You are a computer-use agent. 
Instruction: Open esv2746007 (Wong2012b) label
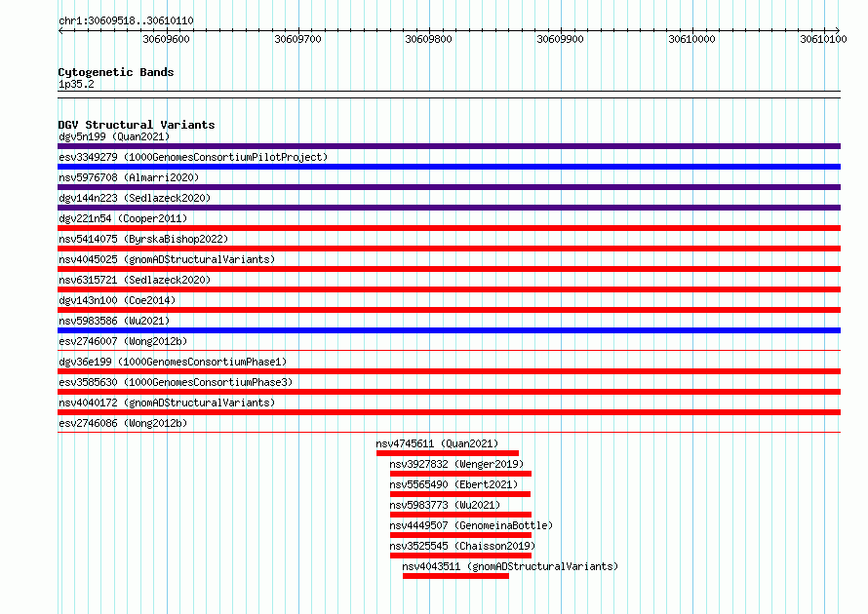pos(123,341)
